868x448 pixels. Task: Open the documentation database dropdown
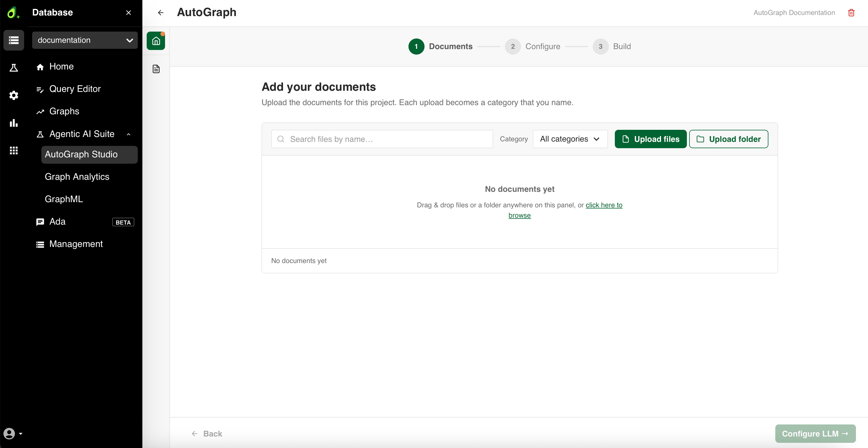pos(85,40)
